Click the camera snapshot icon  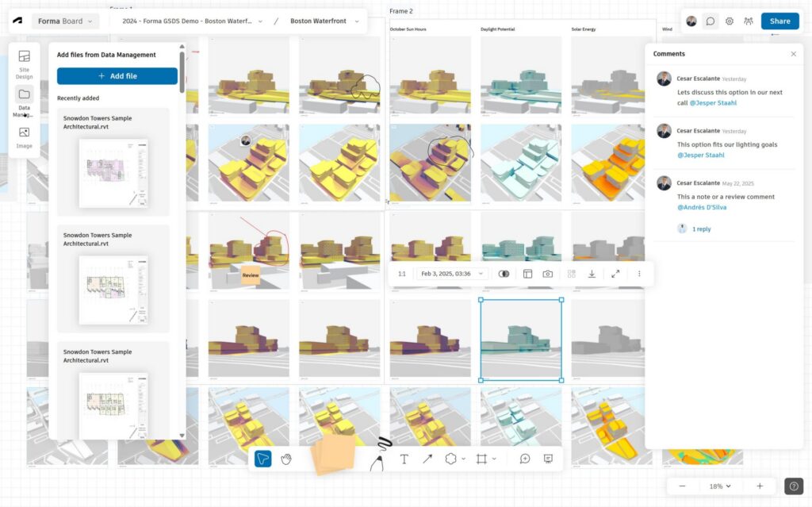(548, 274)
